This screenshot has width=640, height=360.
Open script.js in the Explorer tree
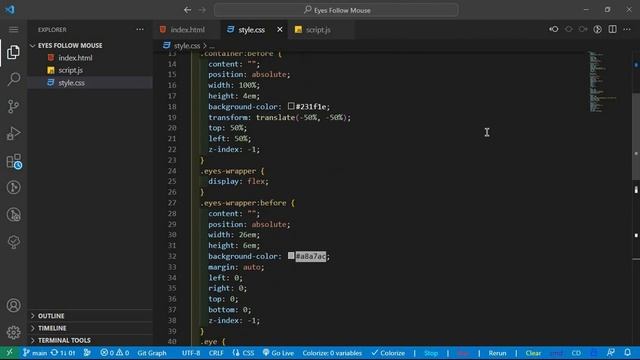90,70
